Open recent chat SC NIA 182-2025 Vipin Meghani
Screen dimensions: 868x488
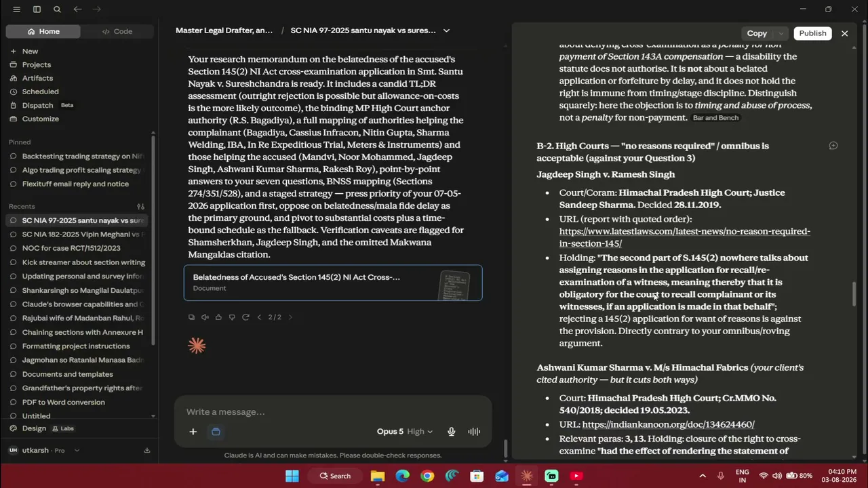(x=77, y=235)
